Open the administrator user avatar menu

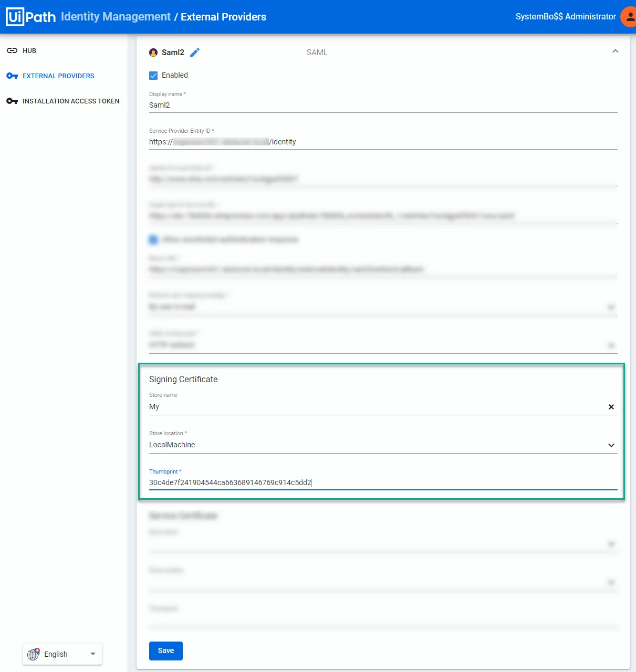pos(629,17)
